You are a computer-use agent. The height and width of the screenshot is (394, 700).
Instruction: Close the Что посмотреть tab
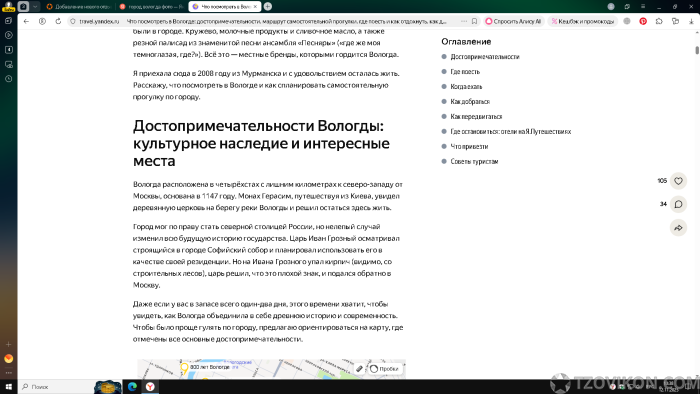point(255,7)
